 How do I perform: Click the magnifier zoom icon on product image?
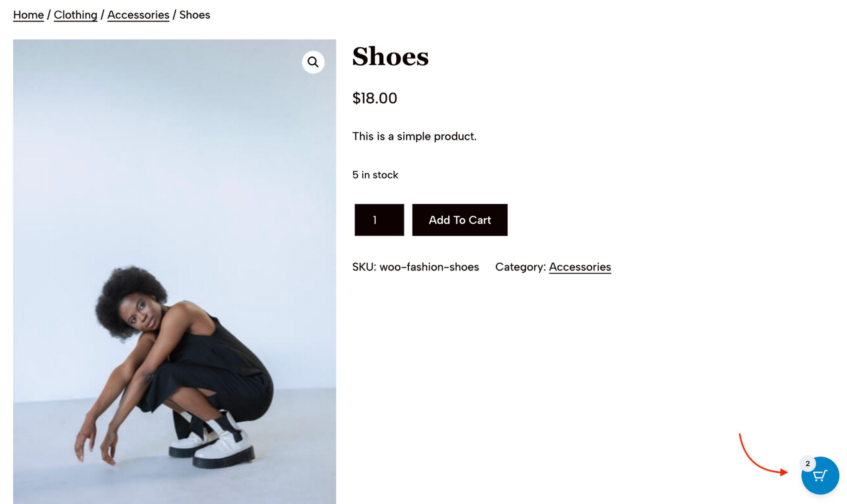click(x=313, y=62)
